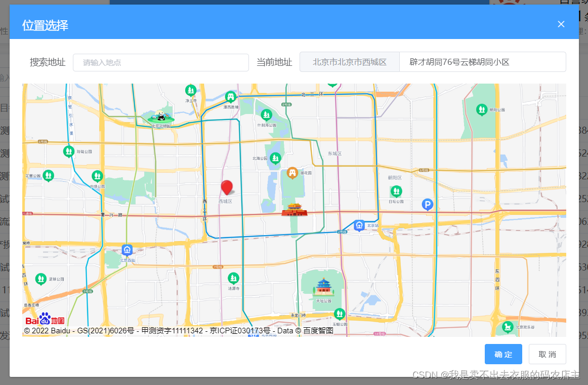Screen dimensions: 588x385
Task: Click the 朝阳区 district label
Action: (x=395, y=178)
